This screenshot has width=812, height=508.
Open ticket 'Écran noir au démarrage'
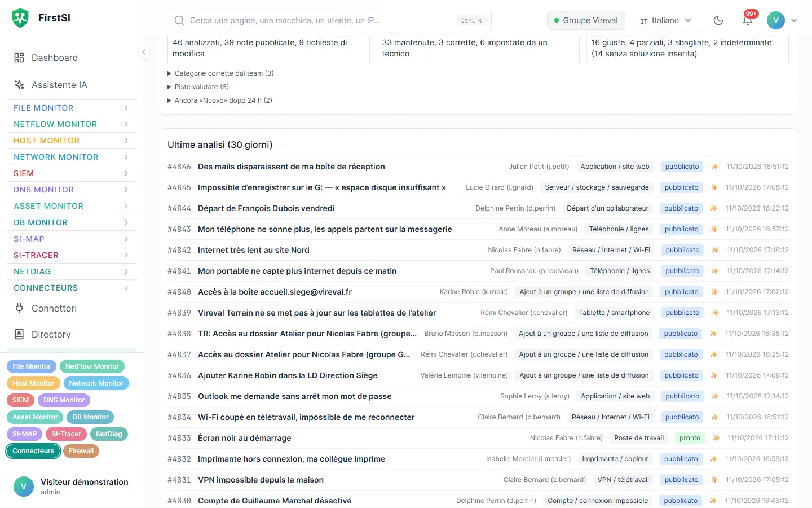coord(245,438)
